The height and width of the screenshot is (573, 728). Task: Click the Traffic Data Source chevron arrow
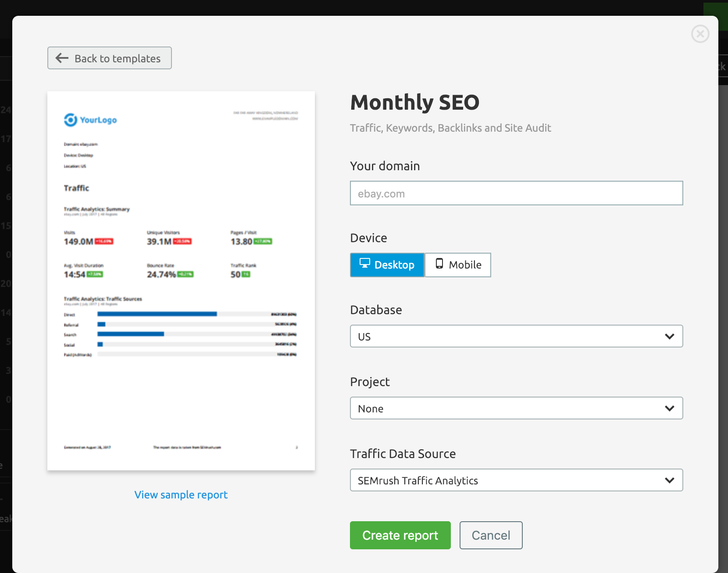point(669,480)
